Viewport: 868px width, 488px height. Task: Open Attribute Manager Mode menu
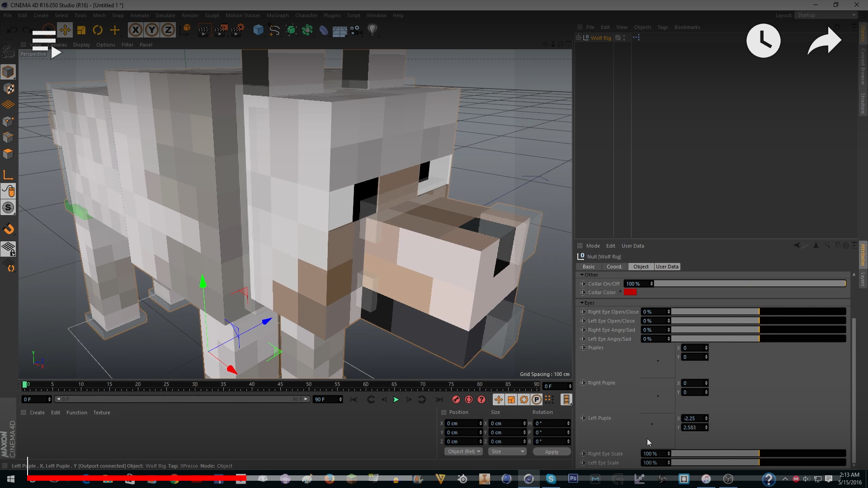pos(593,246)
